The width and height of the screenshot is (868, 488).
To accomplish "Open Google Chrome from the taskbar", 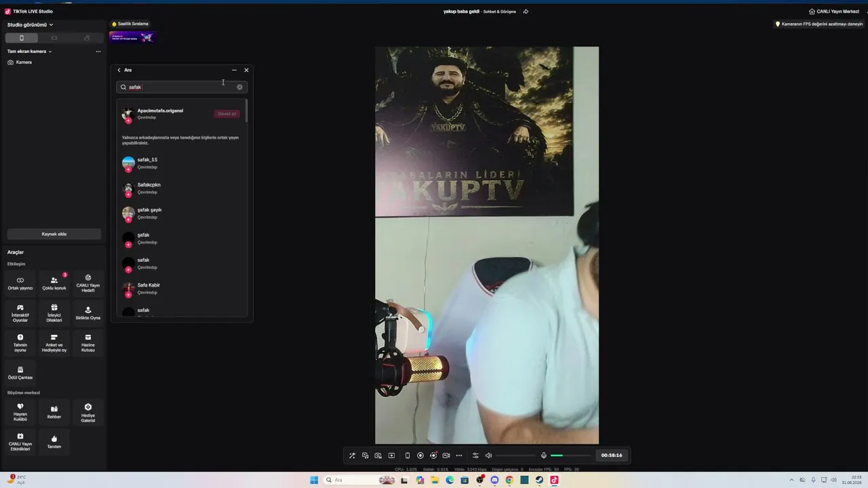I will tap(509, 480).
